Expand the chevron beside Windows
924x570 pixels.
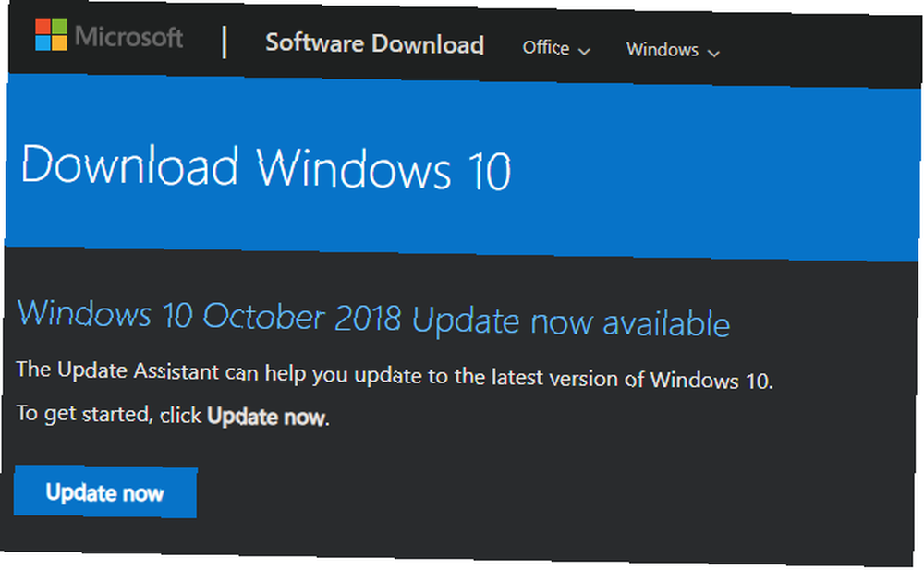point(713,53)
